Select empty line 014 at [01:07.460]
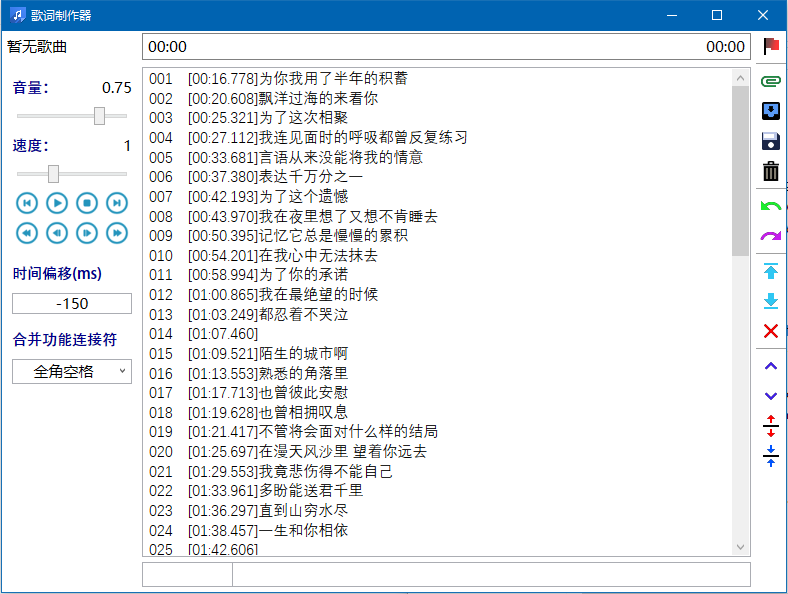Viewport: 788px width, 594px height. coord(437,334)
